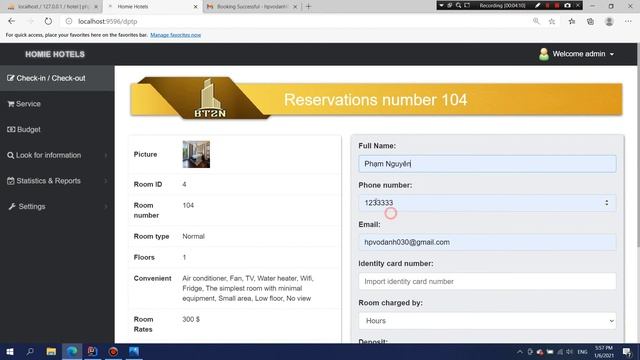Open browser Settings and more menu
Image resolution: width=640 pixels, height=360 pixels.
tap(628, 21)
